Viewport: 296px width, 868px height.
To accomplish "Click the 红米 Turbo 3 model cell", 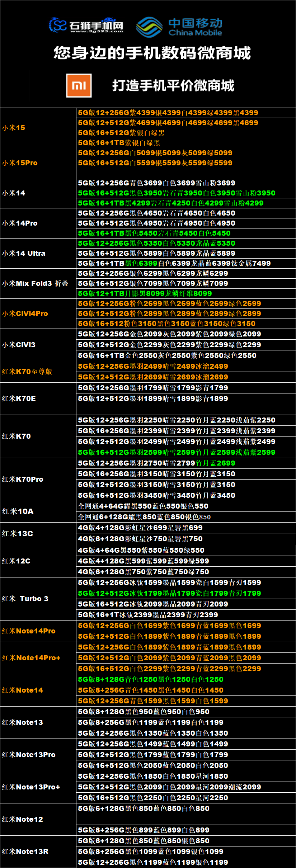I will [38, 599].
